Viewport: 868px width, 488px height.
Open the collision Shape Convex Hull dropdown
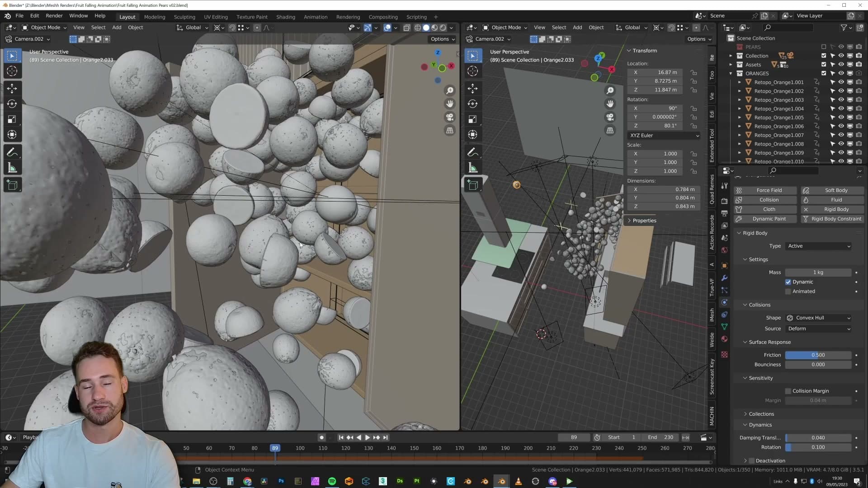[819, 318]
